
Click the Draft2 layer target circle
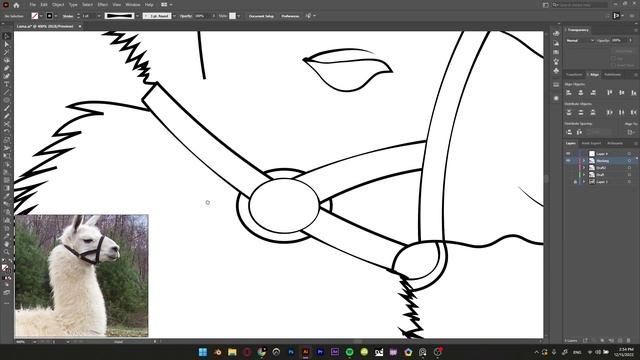tap(629, 168)
